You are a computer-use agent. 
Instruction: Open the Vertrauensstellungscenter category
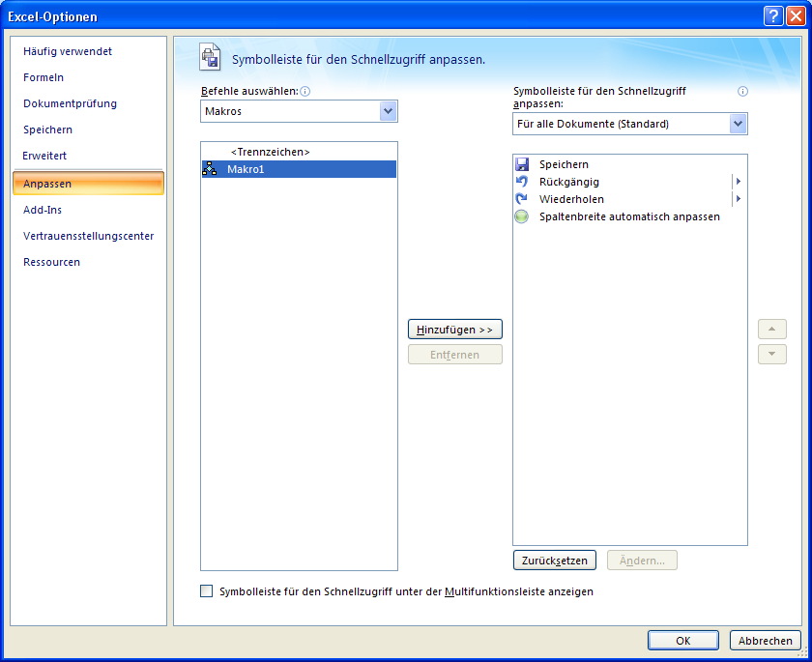pos(88,236)
